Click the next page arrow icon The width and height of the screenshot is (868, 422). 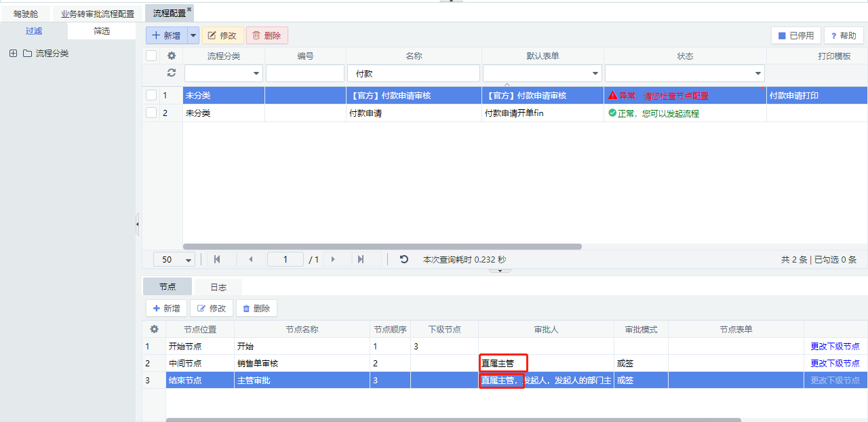coord(333,259)
